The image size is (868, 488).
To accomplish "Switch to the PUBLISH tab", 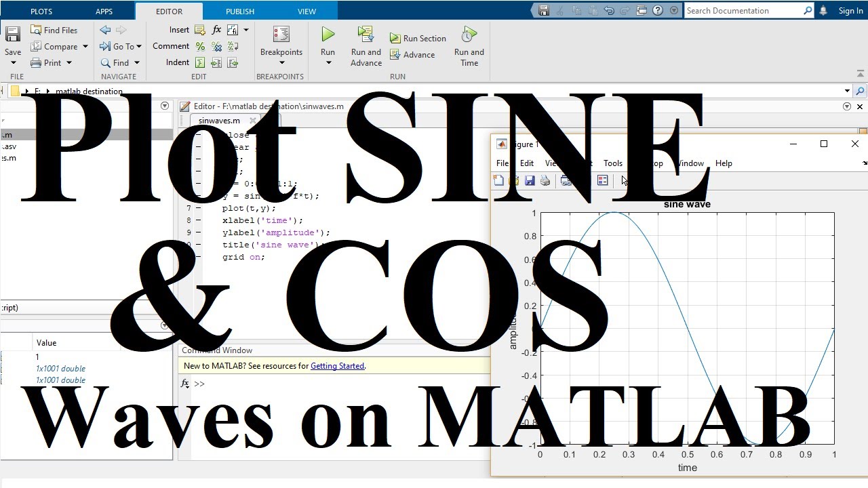I will [240, 12].
